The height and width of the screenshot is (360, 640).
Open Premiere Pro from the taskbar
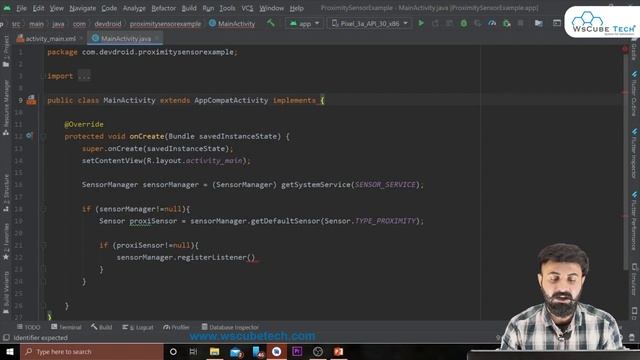point(297,351)
